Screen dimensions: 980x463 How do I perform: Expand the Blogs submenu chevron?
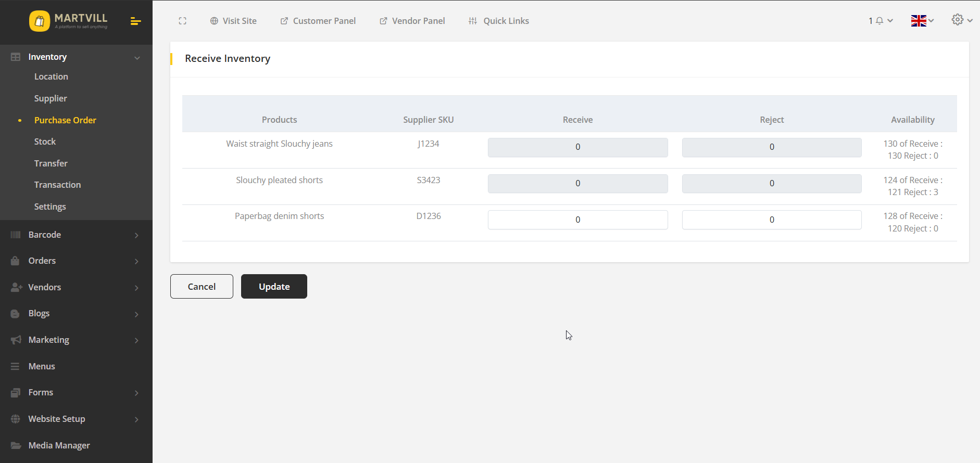pyautogui.click(x=136, y=314)
